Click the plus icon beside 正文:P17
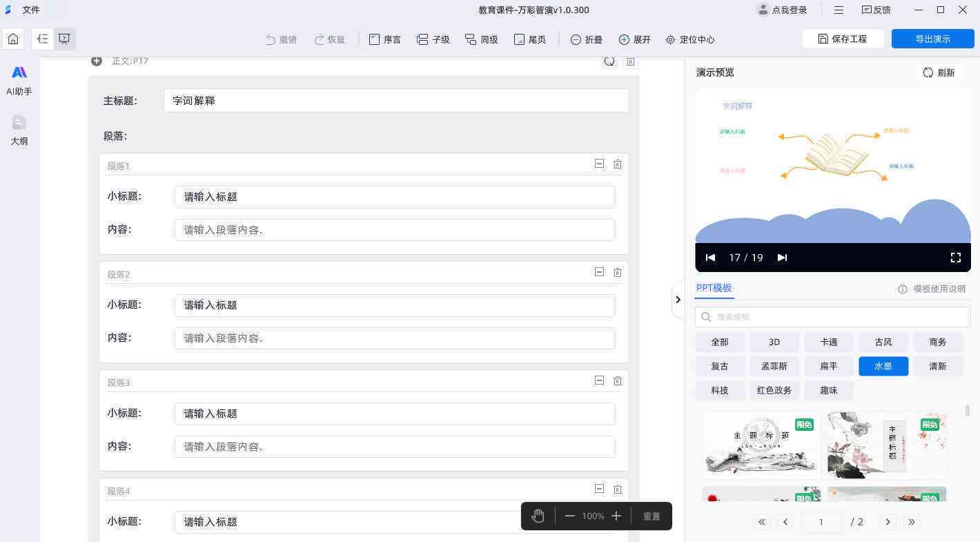This screenshot has width=980, height=542. [97, 61]
